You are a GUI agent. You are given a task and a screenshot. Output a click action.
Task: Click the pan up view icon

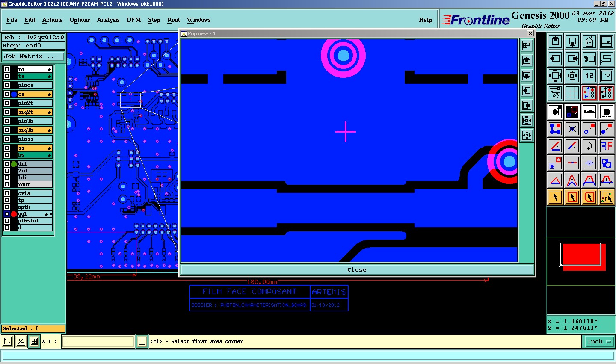pyautogui.click(x=555, y=41)
